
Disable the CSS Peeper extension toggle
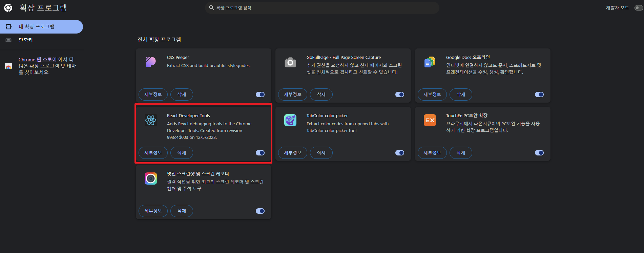pyautogui.click(x=260, y=94)
